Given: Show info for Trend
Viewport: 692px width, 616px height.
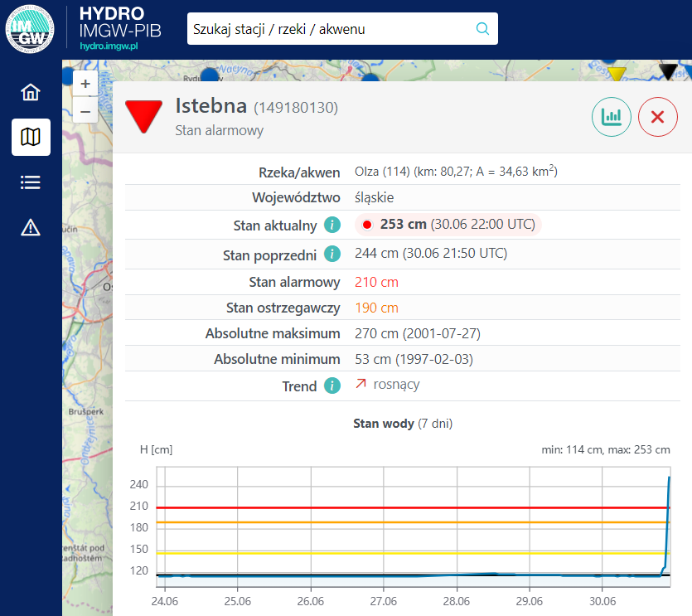Looking at the screenshot, I should (332, 386).
